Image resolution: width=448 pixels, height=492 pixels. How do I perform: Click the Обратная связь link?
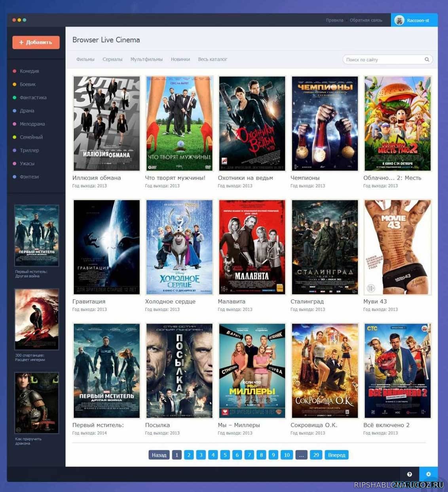[x=366, y=20]
